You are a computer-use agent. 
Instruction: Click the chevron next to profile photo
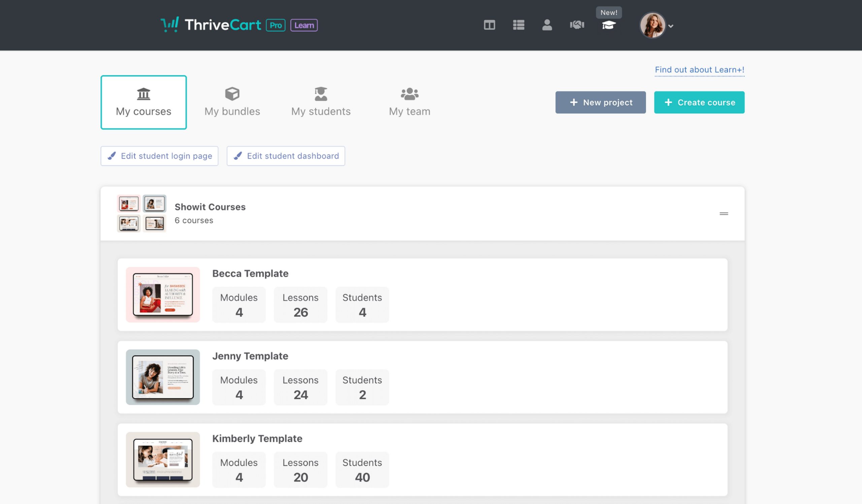click(671, 26)
